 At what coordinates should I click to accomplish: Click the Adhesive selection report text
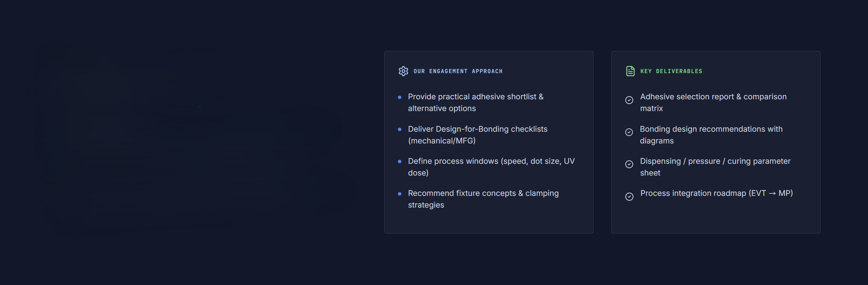click(713, 102)
